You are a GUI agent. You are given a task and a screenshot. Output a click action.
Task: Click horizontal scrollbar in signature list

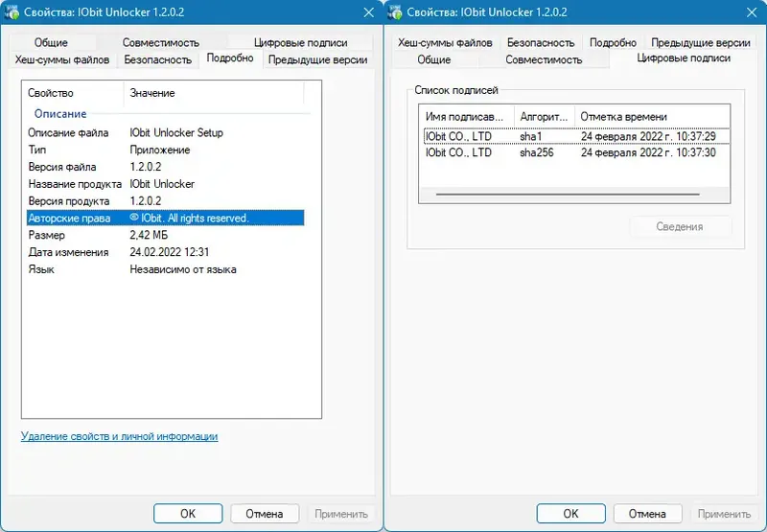568,195
